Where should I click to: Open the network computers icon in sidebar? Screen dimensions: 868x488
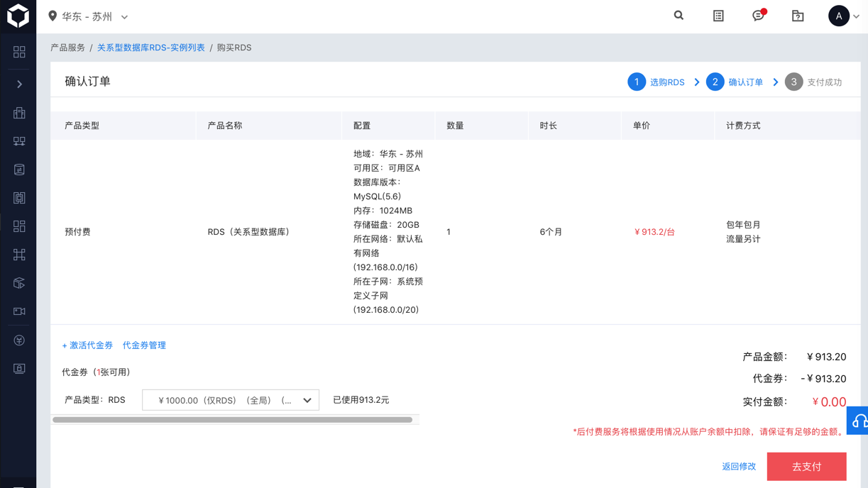(19, 141)
